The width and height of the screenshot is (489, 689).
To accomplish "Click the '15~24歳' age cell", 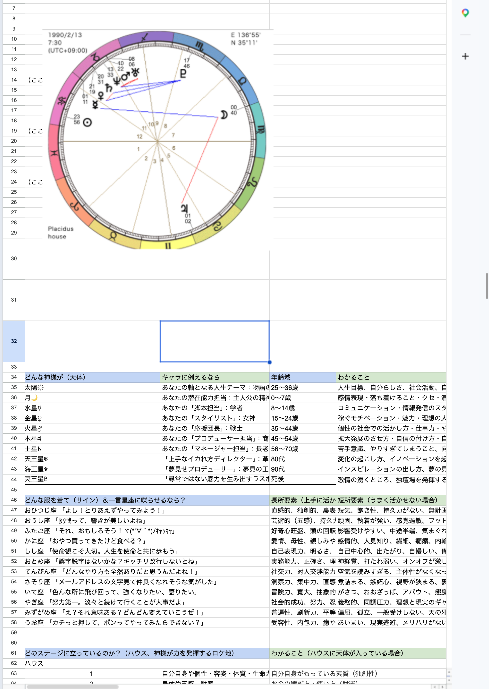I will click(x=303, y=418).
